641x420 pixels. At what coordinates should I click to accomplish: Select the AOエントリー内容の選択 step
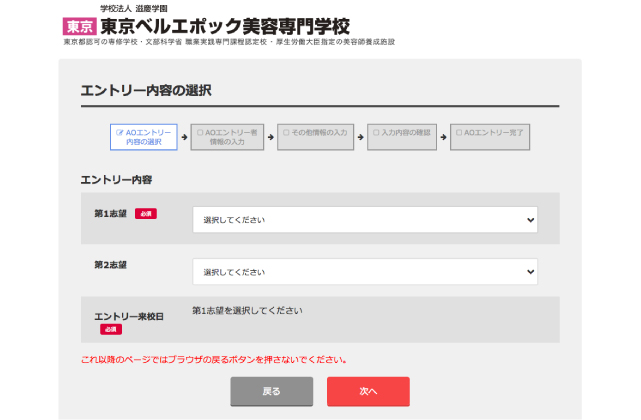(143, 137)
